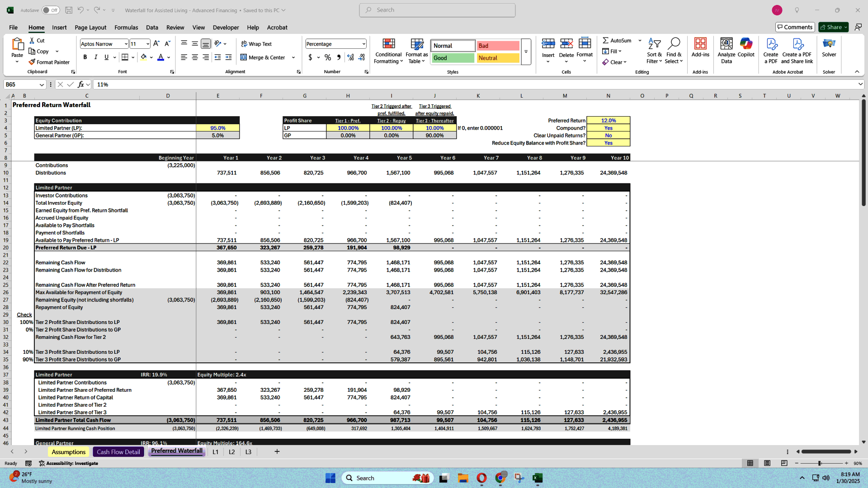The image size is (868, 488).
Task: Switch to the Cash Flow Detail tab
Action: (118, 451)
